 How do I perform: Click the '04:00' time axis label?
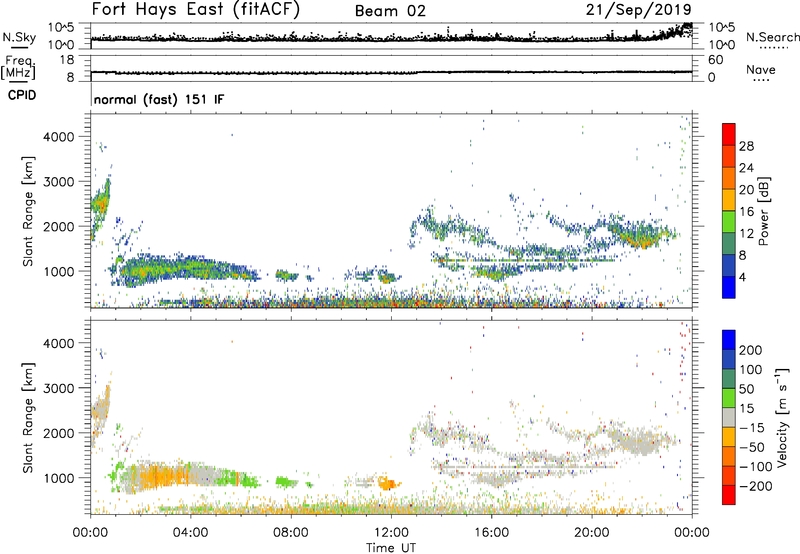(190, 533)
